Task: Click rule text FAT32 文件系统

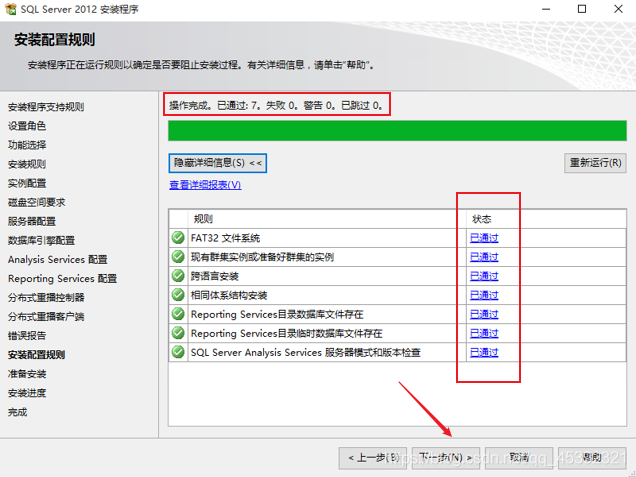Action: pos(226,238)
